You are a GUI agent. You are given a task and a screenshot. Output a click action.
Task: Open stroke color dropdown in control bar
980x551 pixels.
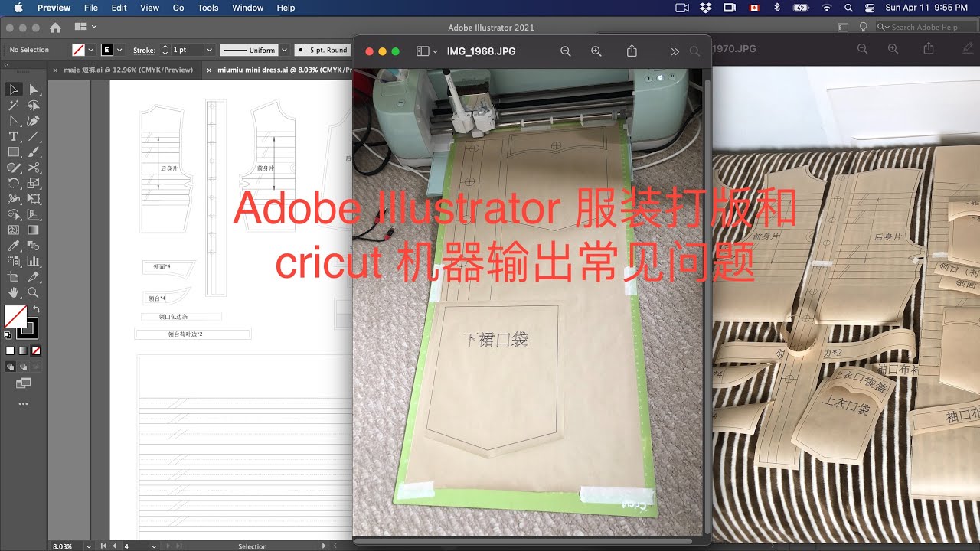[119, 50]
